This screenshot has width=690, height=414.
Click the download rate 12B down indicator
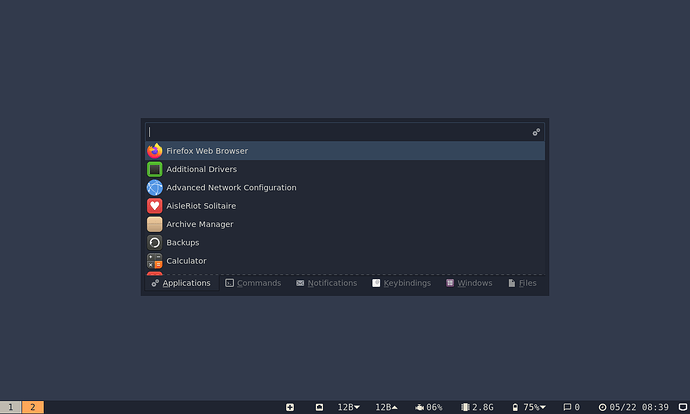pos(349,407)
